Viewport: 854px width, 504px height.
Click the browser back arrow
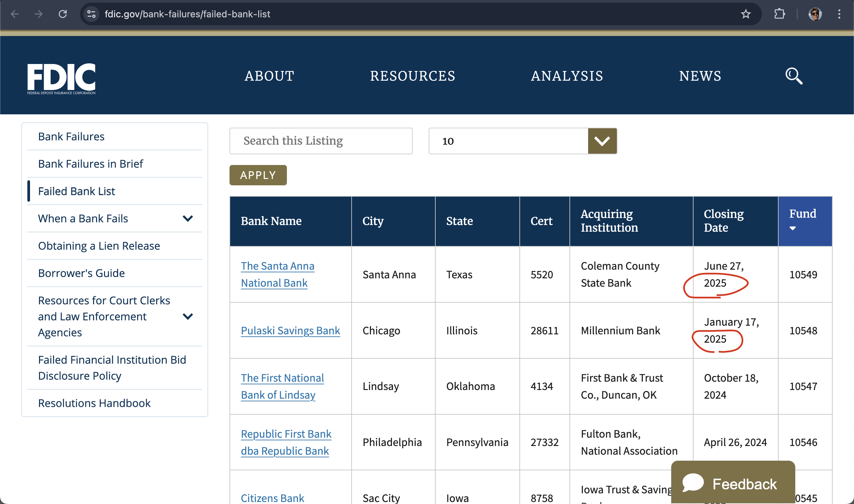[x=15, y=14]
